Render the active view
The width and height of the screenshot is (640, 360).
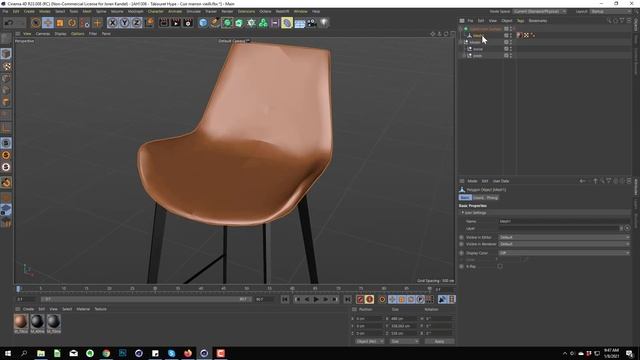pyautogui.click(x=164, y=23)
